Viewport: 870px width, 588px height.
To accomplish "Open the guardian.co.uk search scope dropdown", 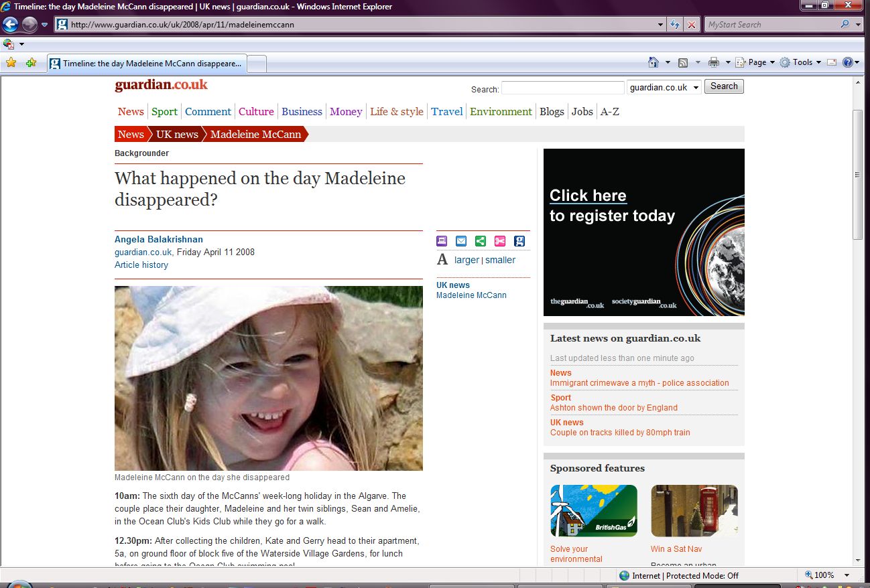I will (x=664, y=88).
